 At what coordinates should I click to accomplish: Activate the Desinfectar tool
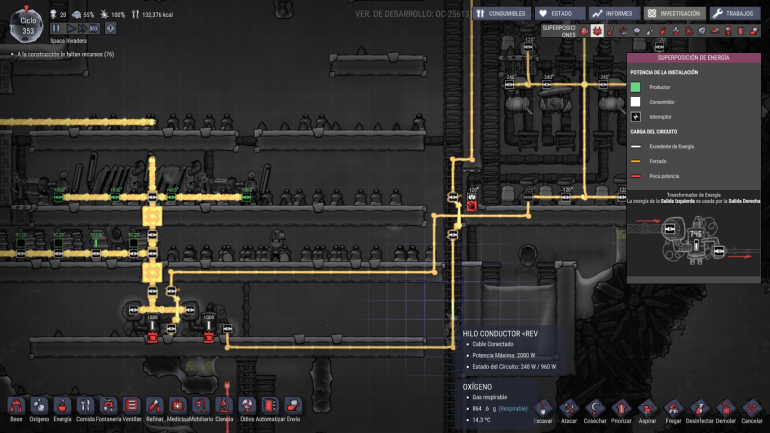pyautogui.click(x=699, y=411)
